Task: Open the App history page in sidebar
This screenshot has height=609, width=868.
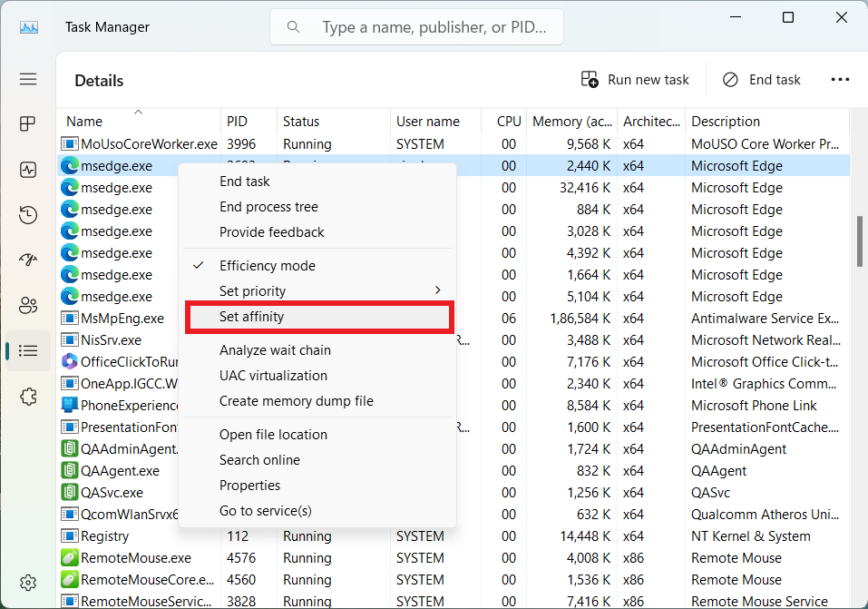Action: click(28, 214)
